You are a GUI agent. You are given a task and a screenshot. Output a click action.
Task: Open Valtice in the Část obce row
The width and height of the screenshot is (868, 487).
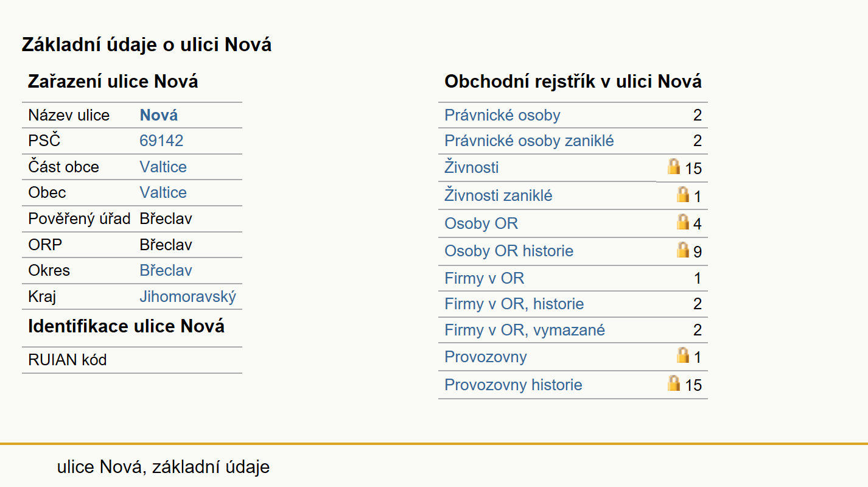tap(163, 167)
